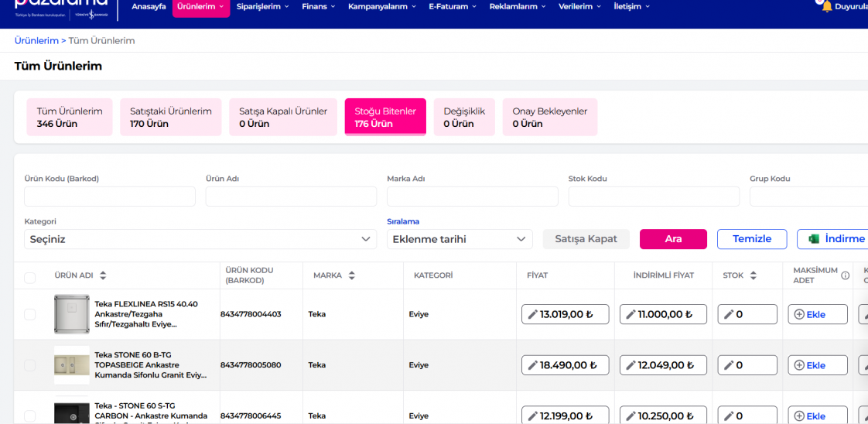Switch to Satıştaki Ürünlerim tab

(x=170, y=117)
